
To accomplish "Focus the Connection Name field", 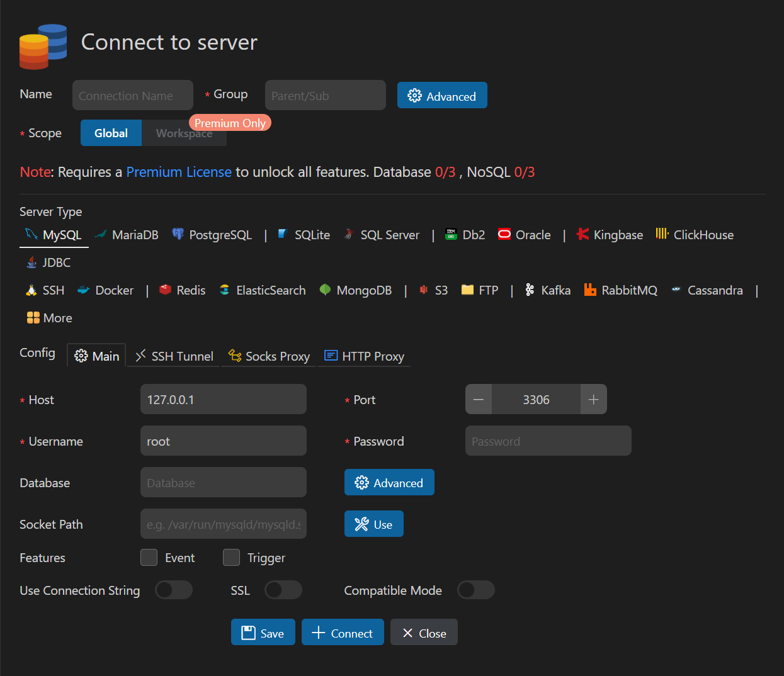I will click(133, 95).
